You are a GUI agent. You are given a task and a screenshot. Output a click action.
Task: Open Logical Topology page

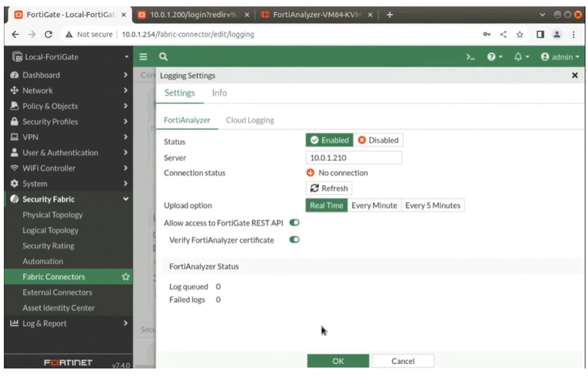click(x=51, y=230)
